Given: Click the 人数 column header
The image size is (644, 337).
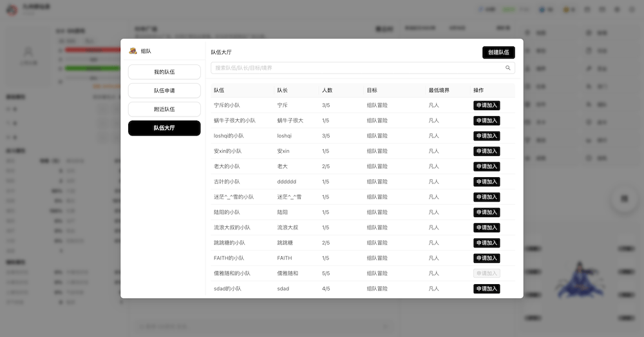Looking at the screenshot, I should (327, 90).
